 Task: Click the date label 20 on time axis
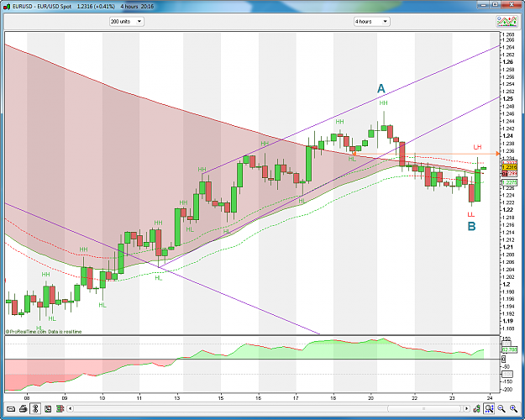[x=370, y=398]
